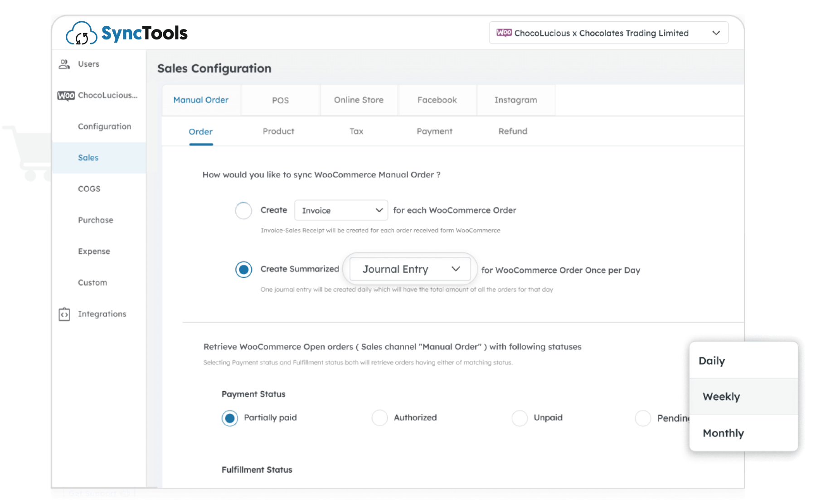Click the Integrations icon in sidebar
Screen dimensions: 816x504
[x=64, y=314]
